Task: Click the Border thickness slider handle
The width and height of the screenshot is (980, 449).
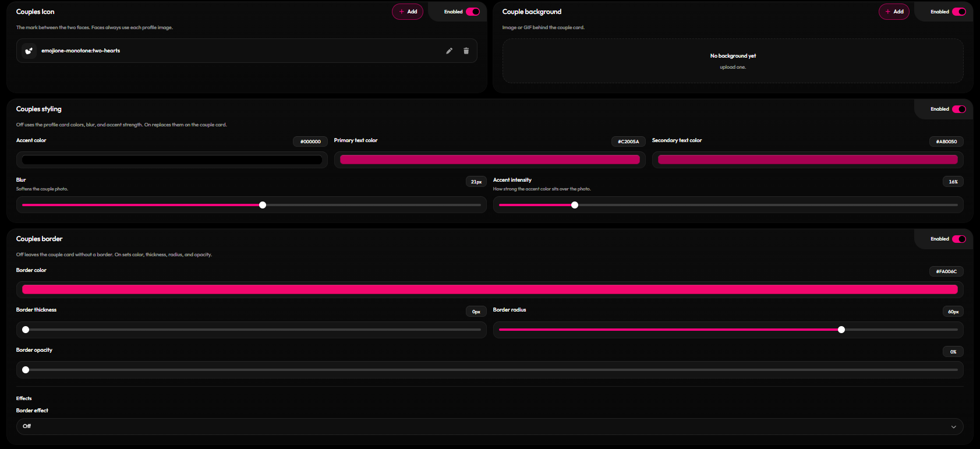Action: pyautogui.click(x=26, y=330)
